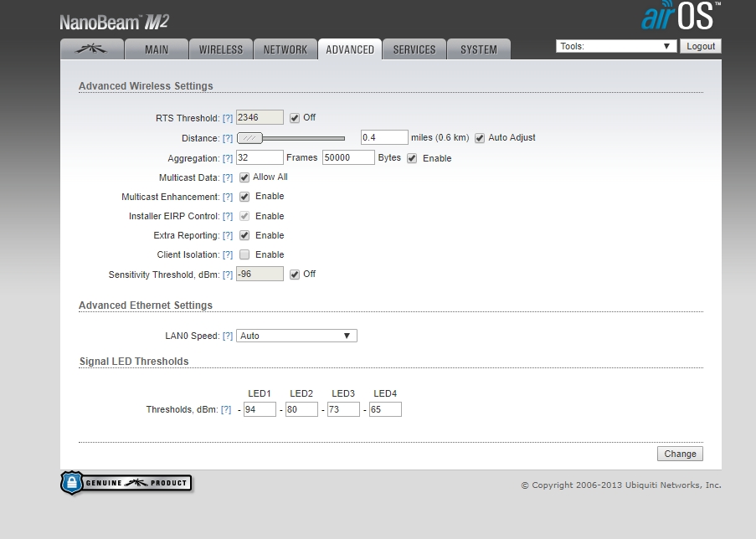
Task: Toggle Aggregation Enable checkbox
Action: click(412, 158)
